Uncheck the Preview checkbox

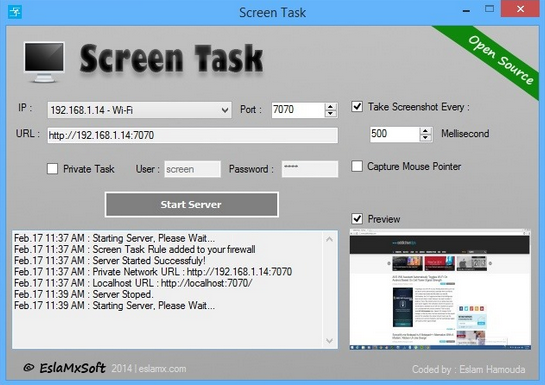click(357, 219)
